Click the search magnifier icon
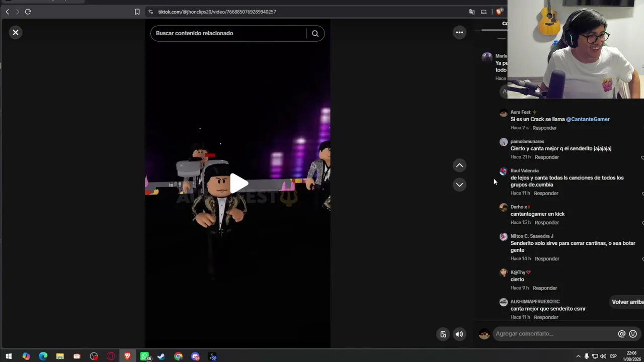This screenshot has height=362, width=644. tap(315, 33)
